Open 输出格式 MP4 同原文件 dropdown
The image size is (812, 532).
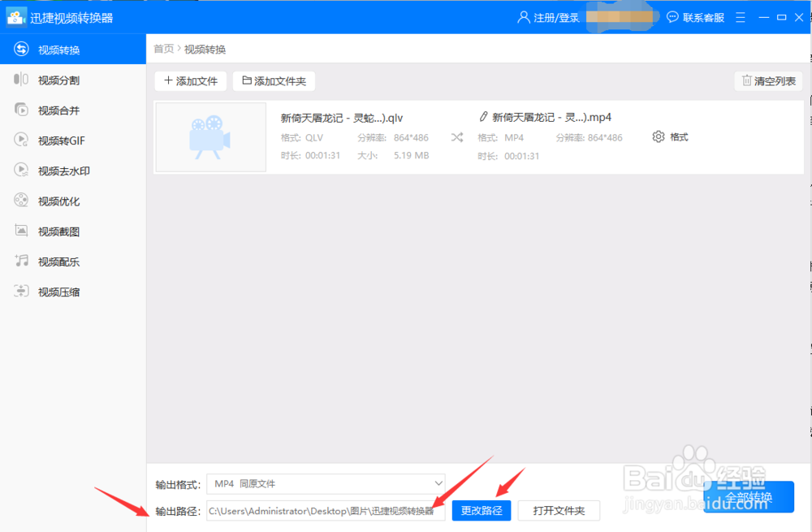pos(326,484)
